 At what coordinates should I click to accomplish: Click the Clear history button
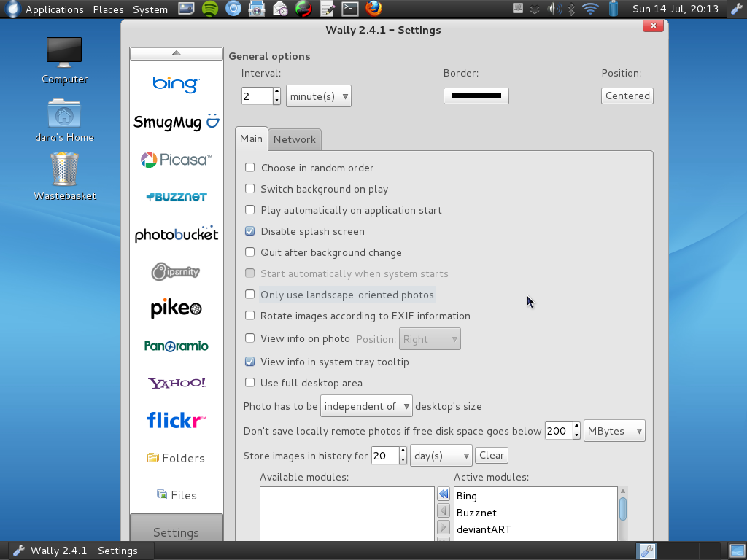pos(492,455)
